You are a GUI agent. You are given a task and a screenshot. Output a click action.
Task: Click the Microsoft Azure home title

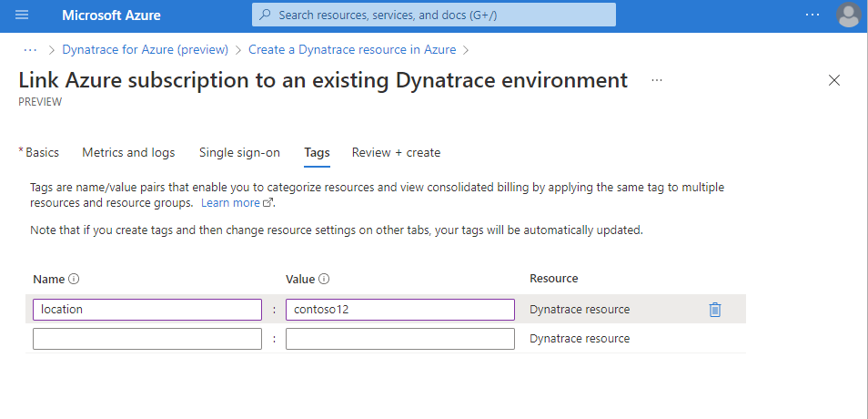111,15
